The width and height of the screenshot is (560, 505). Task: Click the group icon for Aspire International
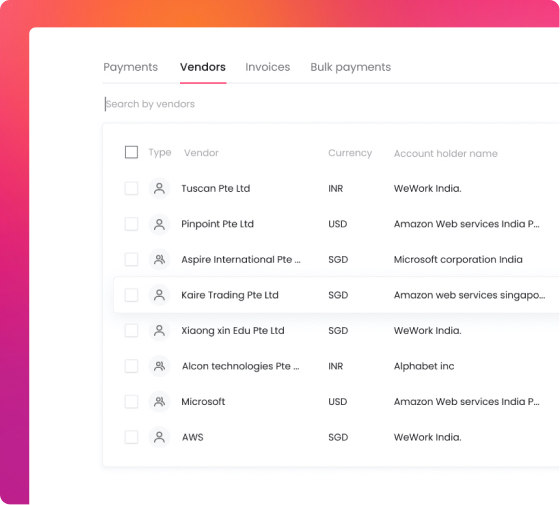pyautogui.click(x=159, y=259)
